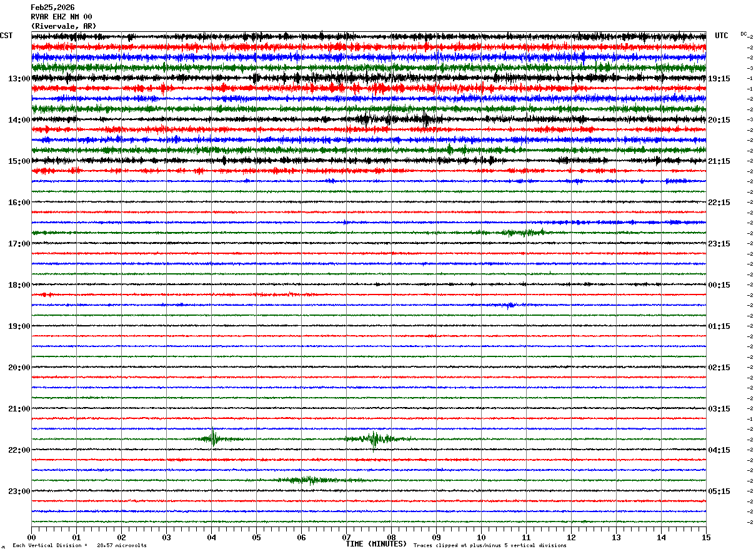This screenshot has width=756, height=554.
Task: Click the 00:15 UTC time label
Action: point(719,285)
